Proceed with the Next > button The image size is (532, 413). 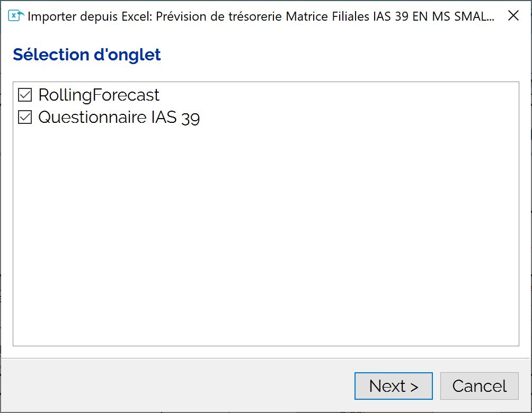pos(394,386)
